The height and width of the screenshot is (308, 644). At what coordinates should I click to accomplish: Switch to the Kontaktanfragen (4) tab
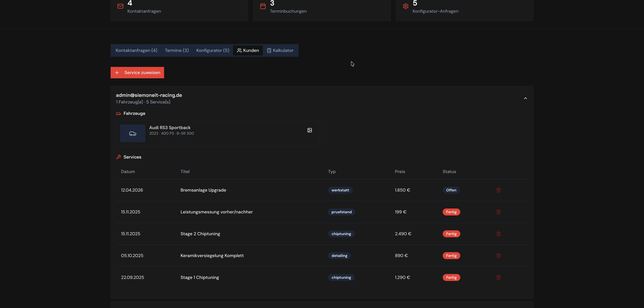pos(136,50)
